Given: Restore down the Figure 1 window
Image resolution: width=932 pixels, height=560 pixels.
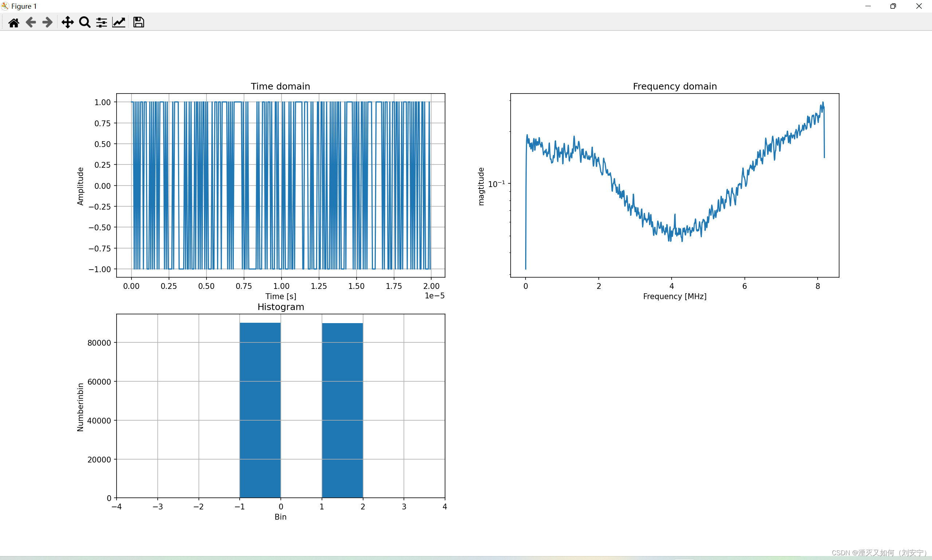Looking at the screenshot, I should click(x=893, y=6).
